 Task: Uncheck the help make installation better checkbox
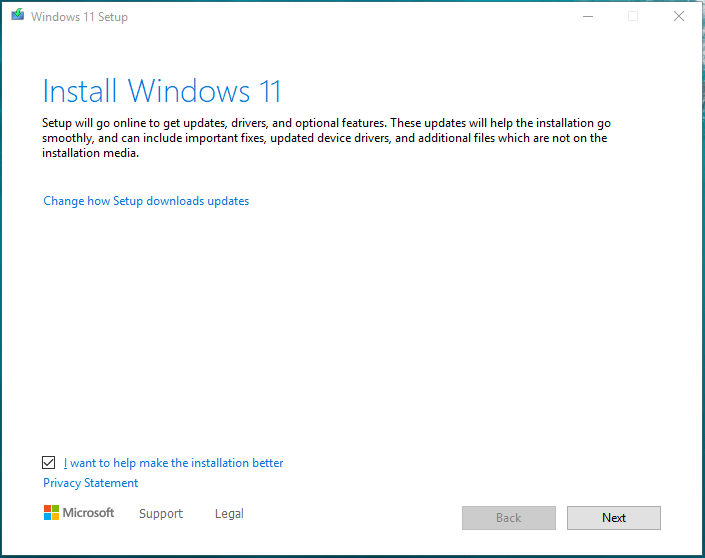tap(49, 462)
